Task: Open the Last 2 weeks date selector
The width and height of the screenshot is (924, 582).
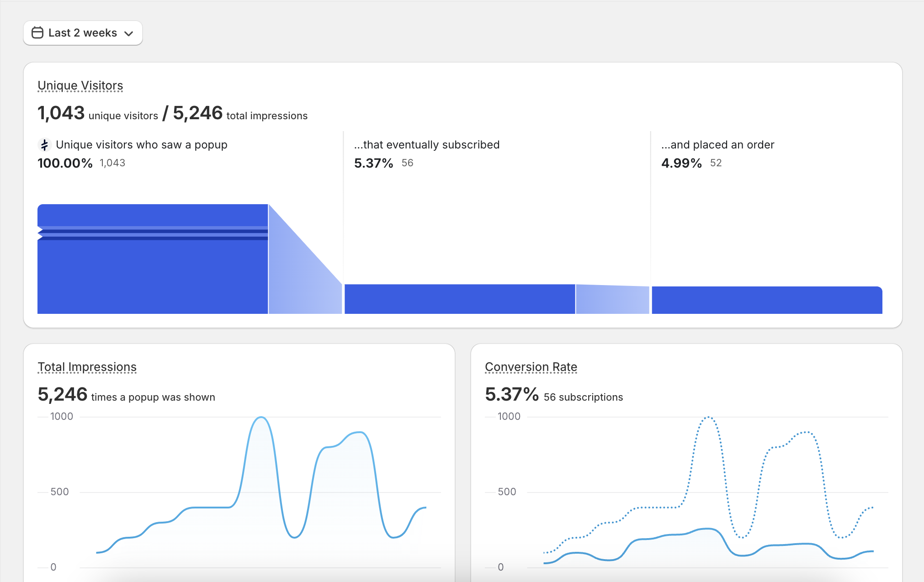Action: [x=82, y=32]
